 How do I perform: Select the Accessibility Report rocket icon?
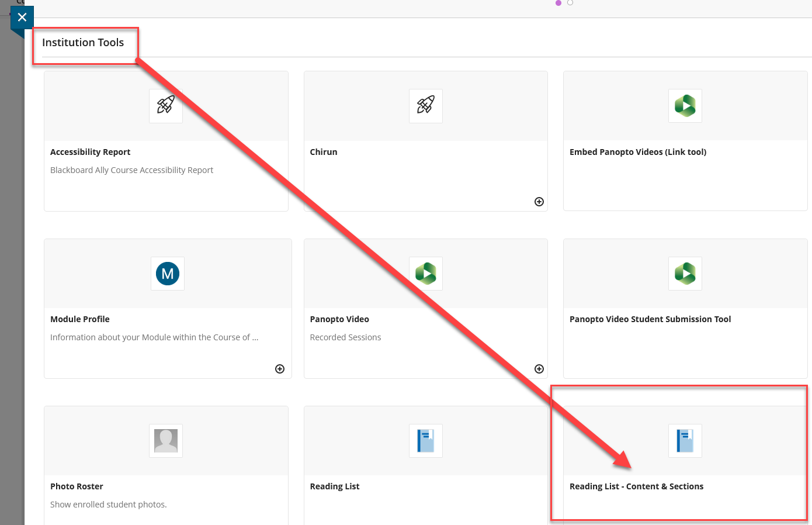point(165,106)
